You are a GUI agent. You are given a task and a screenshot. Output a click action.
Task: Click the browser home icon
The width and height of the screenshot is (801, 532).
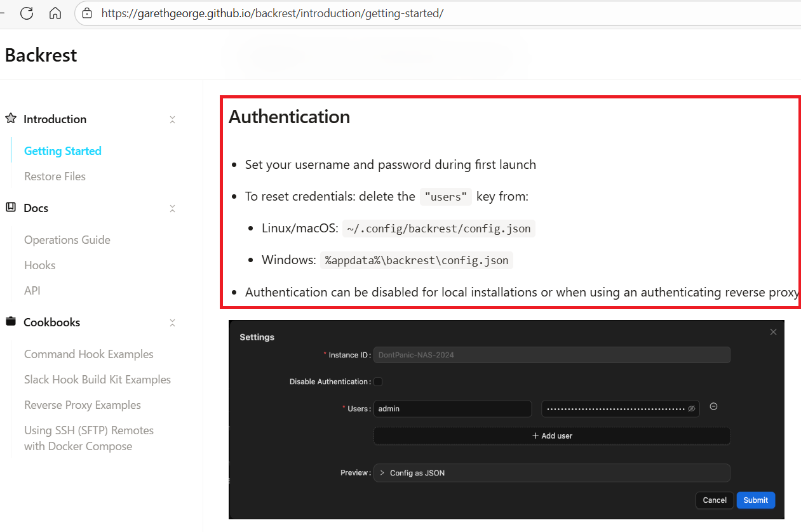click(55, 13)
